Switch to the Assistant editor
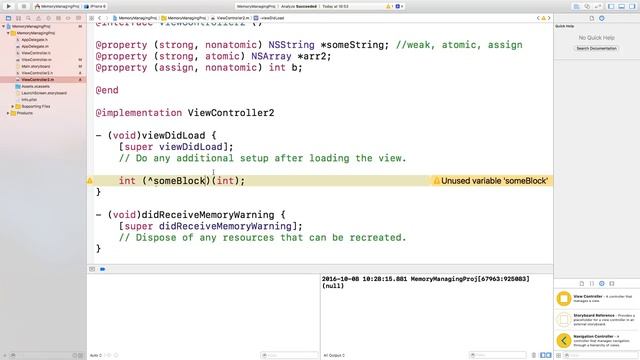Screen dimensions: 640x360 (587, 7)
